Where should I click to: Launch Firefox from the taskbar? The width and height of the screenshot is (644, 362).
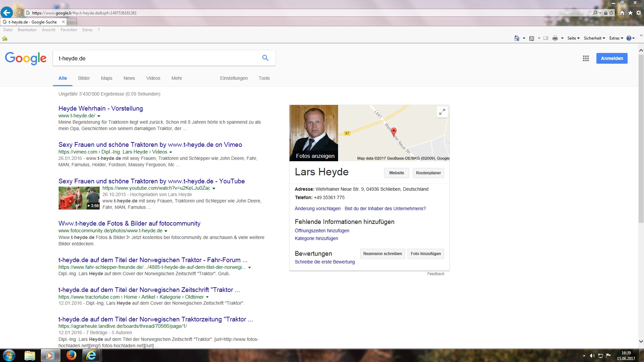click(71, 355)
